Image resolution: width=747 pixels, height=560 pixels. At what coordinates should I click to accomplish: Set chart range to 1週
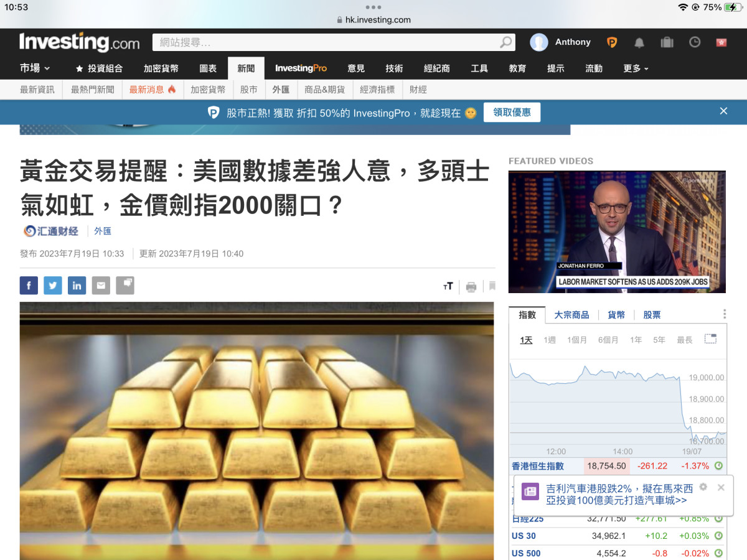(x=550, y=340)
